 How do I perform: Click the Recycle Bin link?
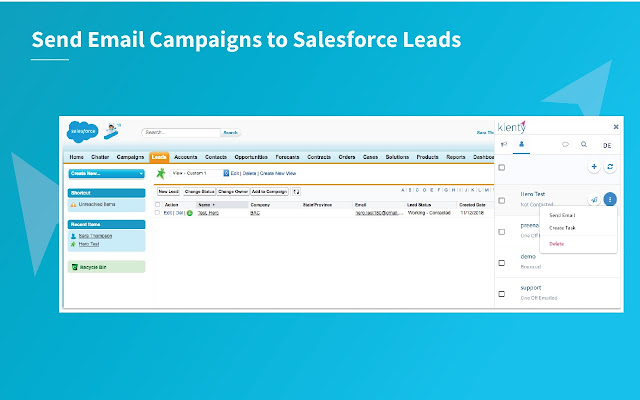click(x=93, y=267)
